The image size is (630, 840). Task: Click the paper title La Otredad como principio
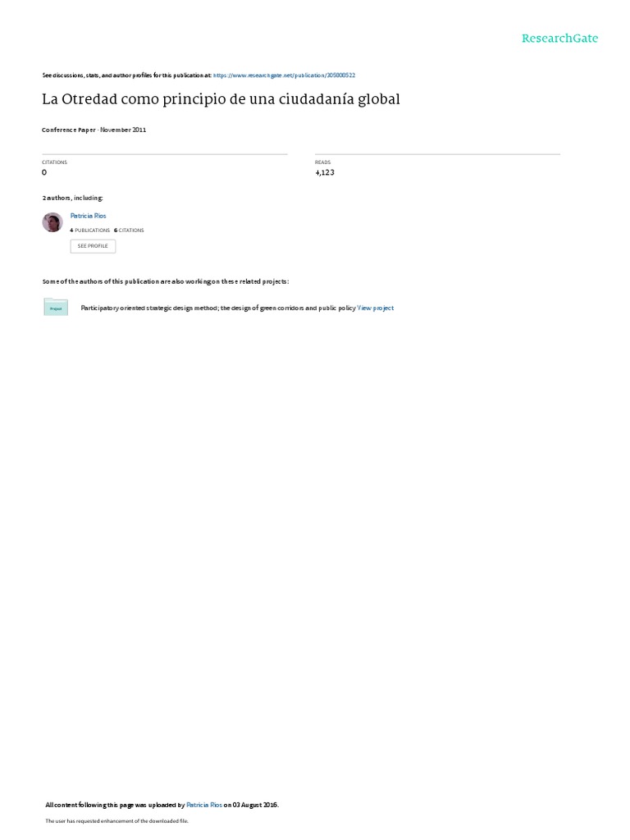221,99
